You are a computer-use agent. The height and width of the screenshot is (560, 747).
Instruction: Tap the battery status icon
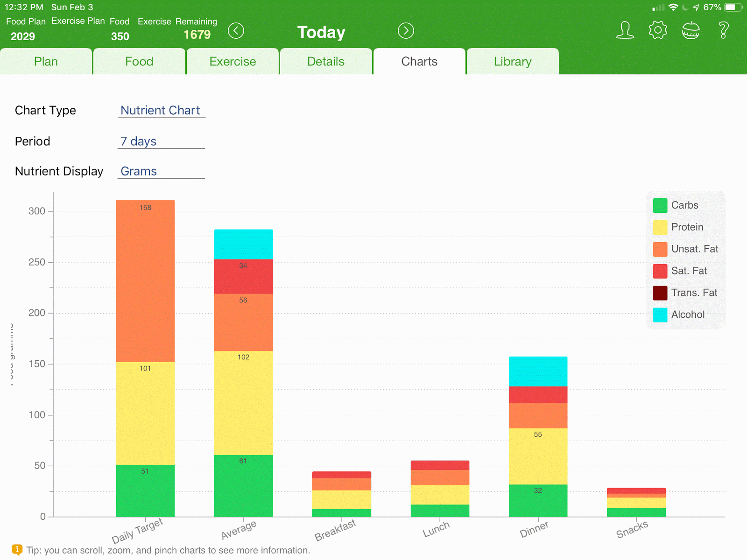(733, 7)
